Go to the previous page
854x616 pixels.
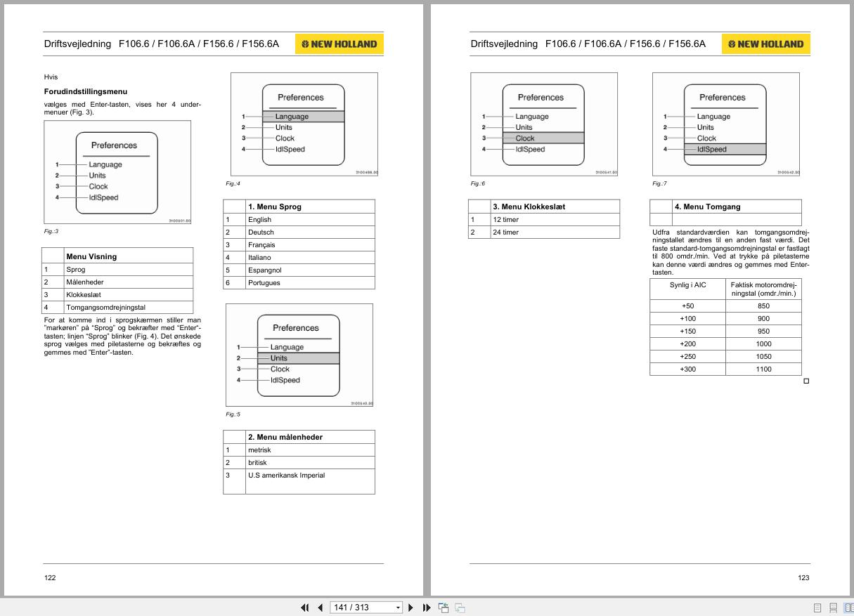coord(321,608)
